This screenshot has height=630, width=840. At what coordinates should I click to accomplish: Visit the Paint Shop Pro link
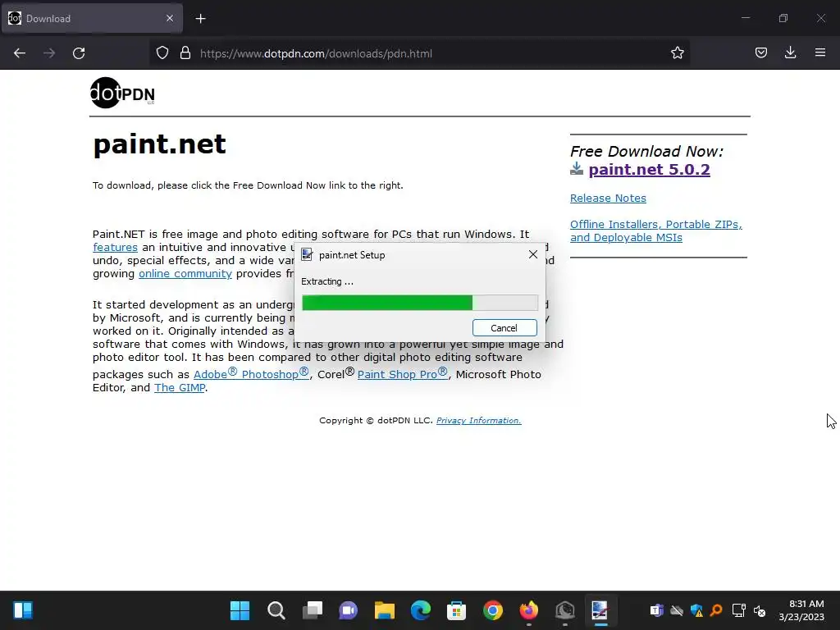click(x=402, y=373)
